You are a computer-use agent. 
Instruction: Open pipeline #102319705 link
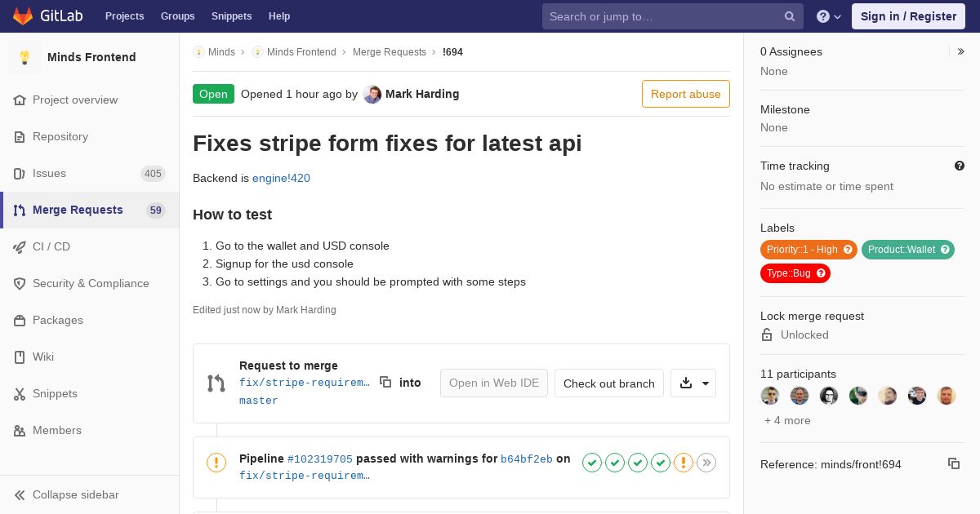pyautogui.click(x=320, y=459)
